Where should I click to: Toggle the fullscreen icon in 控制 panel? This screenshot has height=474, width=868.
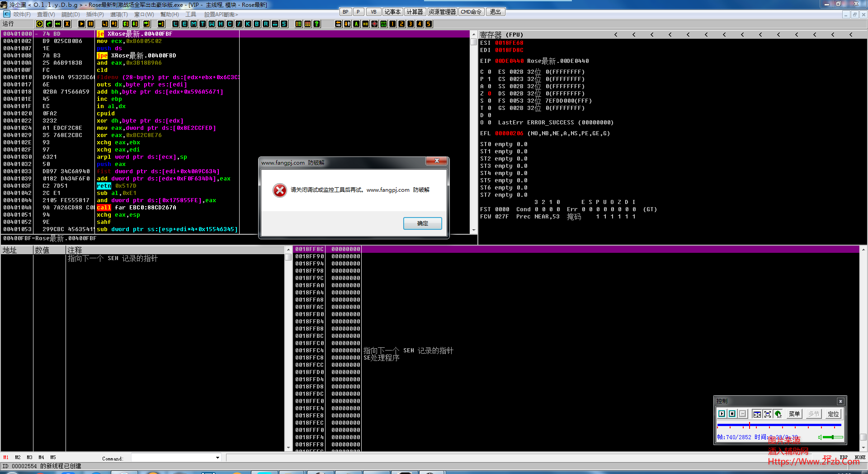(x=767, y=414)
